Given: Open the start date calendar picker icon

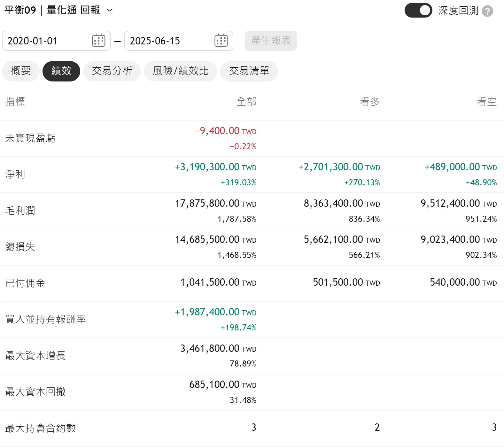Looking at the screenshot, I should (x=99, y=41).
